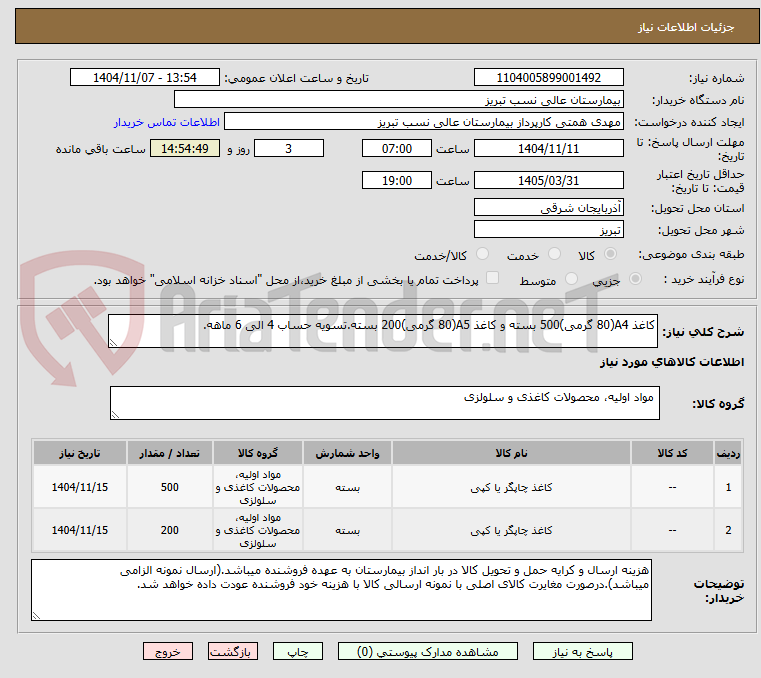The image size is (761, 678).
Task: Click the شماره نیاز field 1104005899001492
Action: click(548, 78)
